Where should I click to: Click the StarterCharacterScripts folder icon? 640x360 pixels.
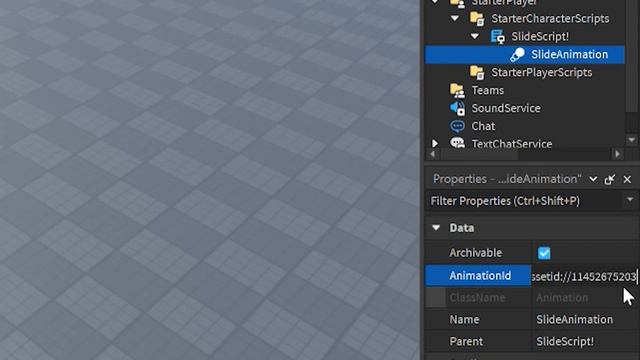click(x=477, y=18)
